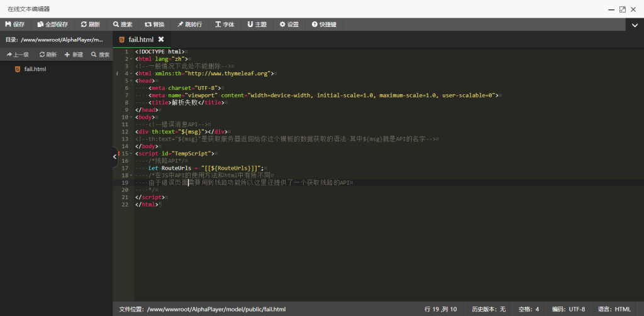Image resolution: width=644 pixels, height=316 pixels.
Task: Fold the head block at line 5
Action: tap(131, 81)
